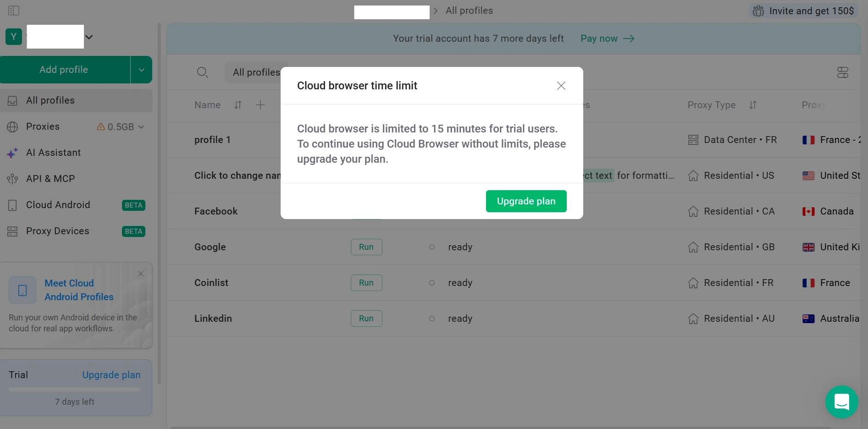Screen dimensions: 868x429
Task: Open the table view settings icon
Action: (843, 72)
